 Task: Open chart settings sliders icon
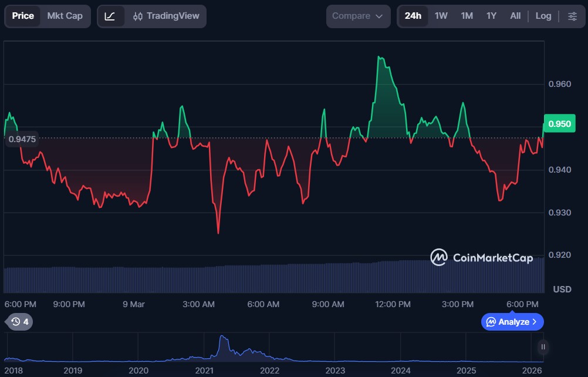click(572, 16)
